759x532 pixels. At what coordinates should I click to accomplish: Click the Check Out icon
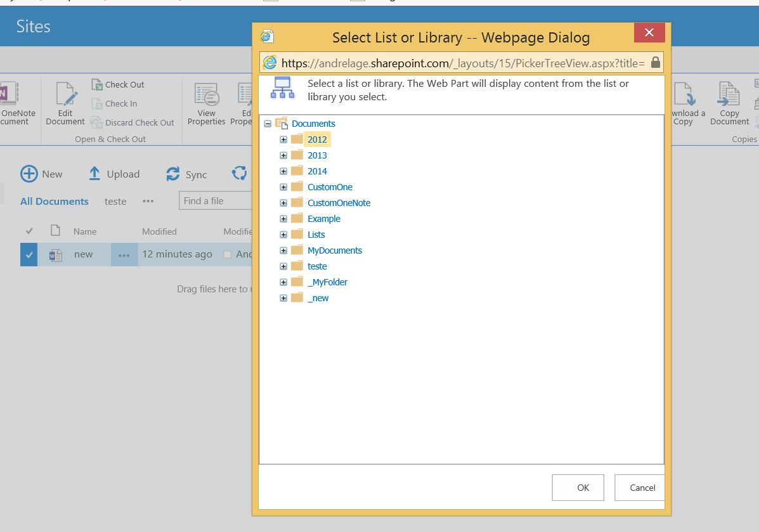(98, 84)
